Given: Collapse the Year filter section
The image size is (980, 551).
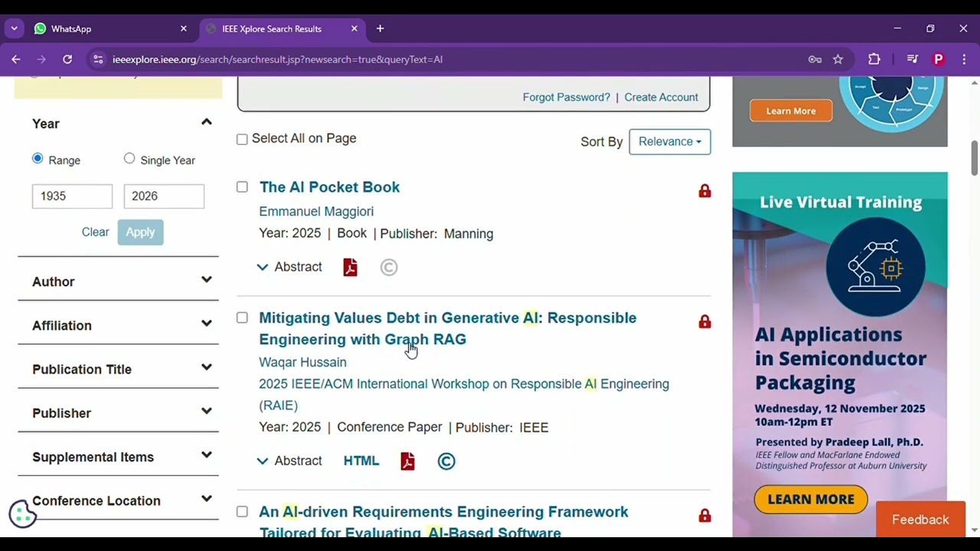Looking at the screenshot, I should click(206, 122).
